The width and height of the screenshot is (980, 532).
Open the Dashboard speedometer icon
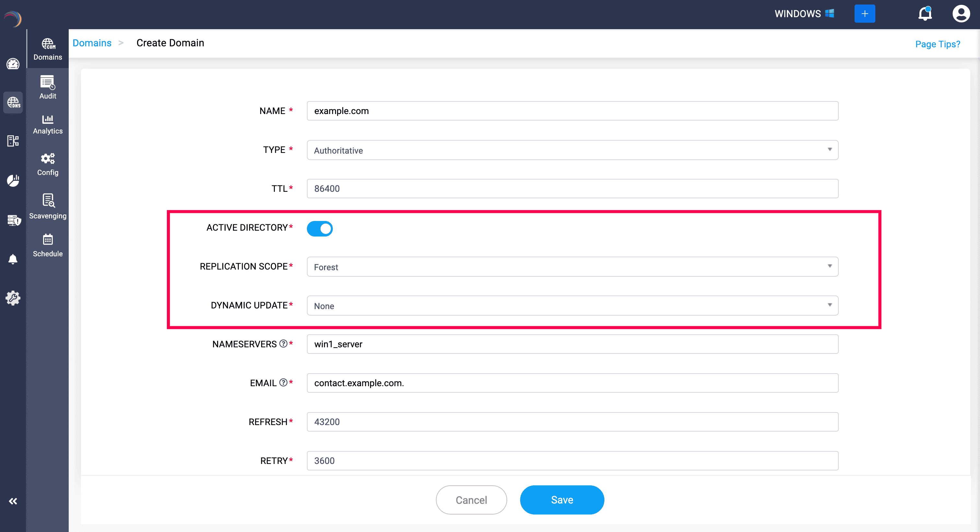[x=13, y=64]
